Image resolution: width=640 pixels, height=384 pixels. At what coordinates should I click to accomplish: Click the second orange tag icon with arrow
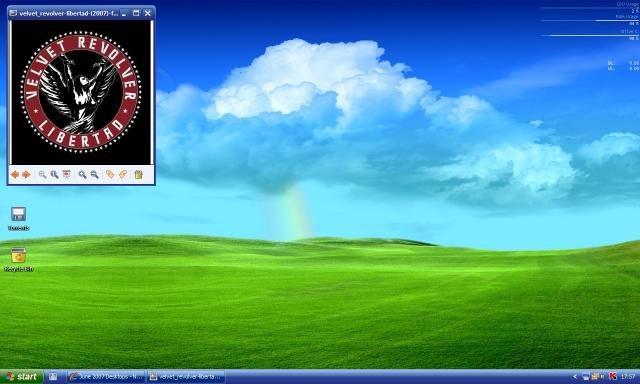[x=122, y=174]
